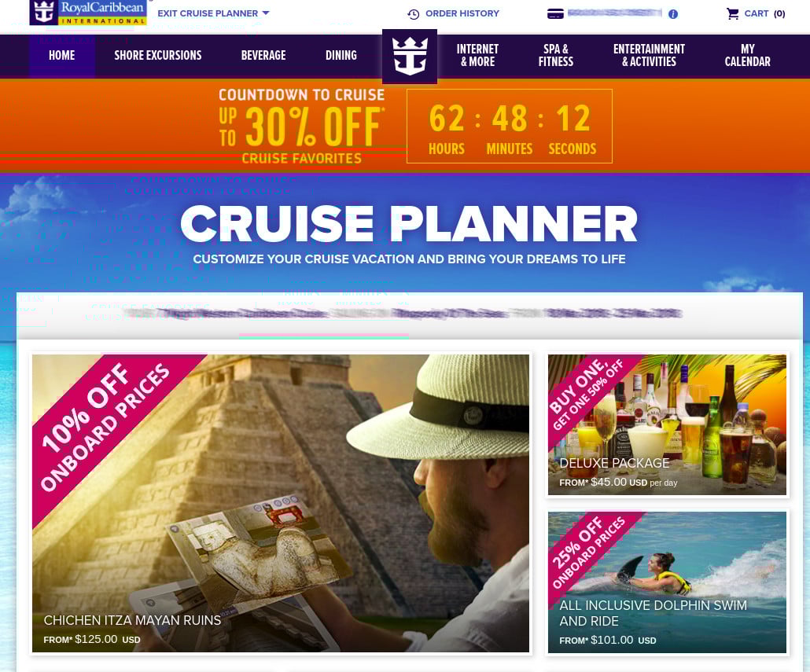The width and height of the screenshot is (810, 672).
Task: Click the Order History link
Action: 462,13
